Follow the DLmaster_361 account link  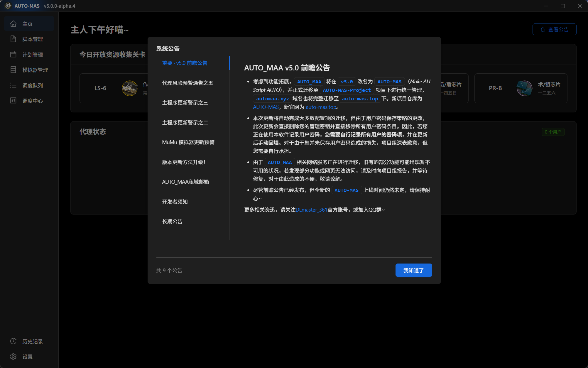tap(311, 210)
